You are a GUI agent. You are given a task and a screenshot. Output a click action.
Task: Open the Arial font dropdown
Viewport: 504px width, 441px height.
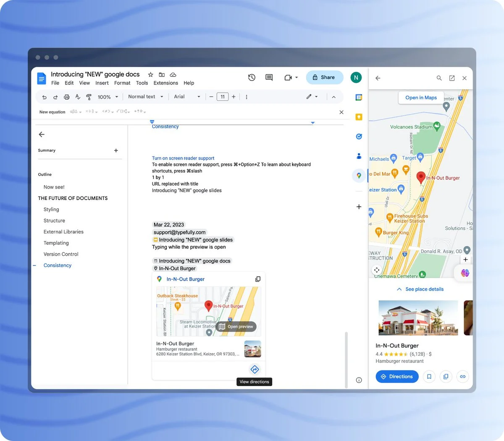(187, 97)
